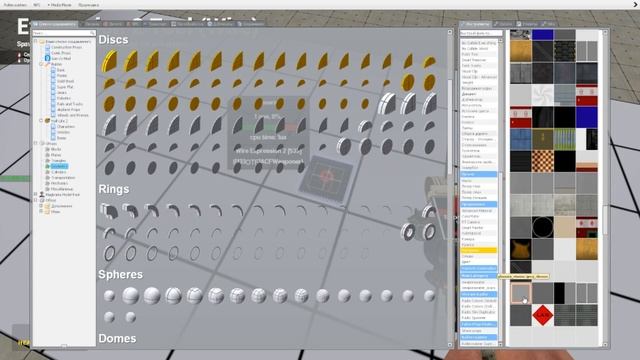Spawn the first dark grey full disc in the last Discs row

click(x=109, y=167)
